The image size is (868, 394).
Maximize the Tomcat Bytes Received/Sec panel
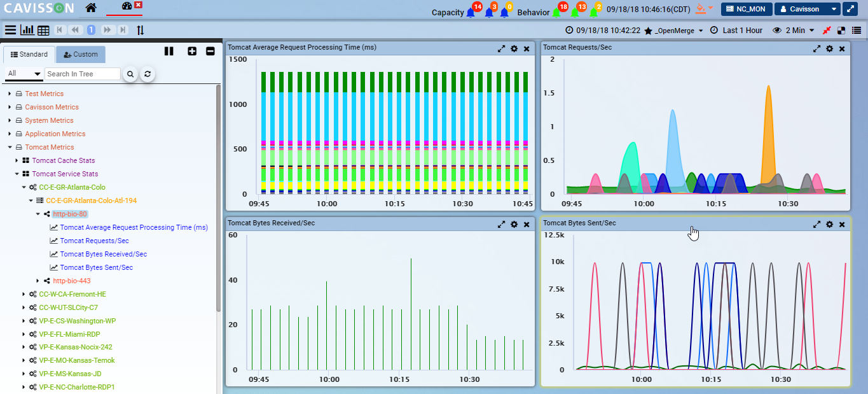point(501,224)
